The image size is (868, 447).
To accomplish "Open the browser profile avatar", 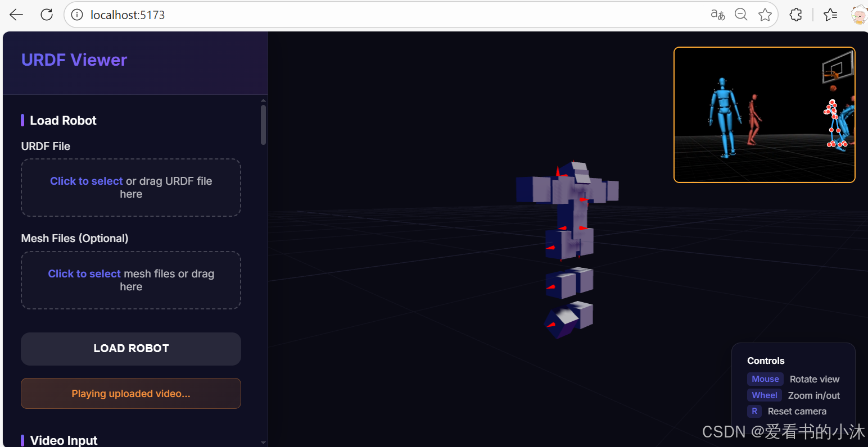I will [859, 15].
